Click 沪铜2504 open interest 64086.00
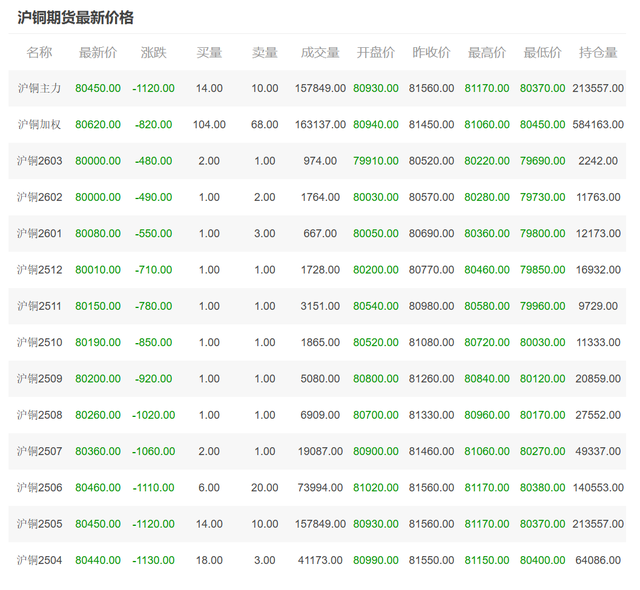Viewport: 640px width, 590px height. coord(598,560)
